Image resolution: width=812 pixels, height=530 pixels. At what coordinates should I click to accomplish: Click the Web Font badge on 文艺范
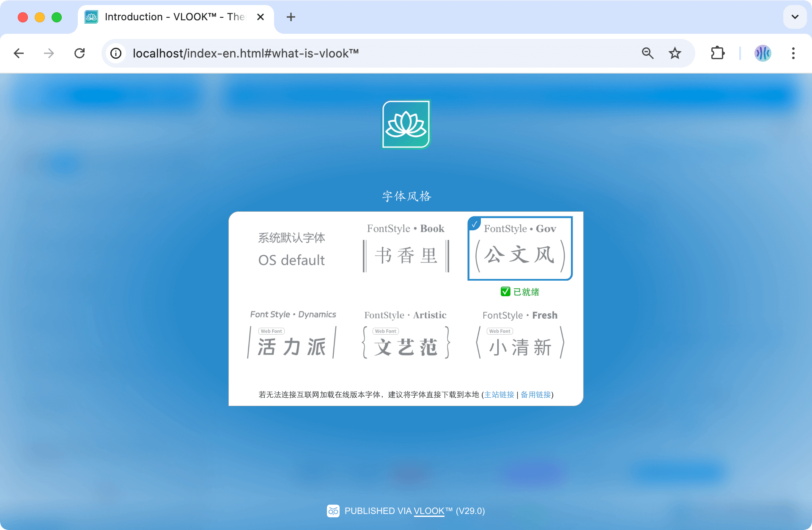click(386, 331)
